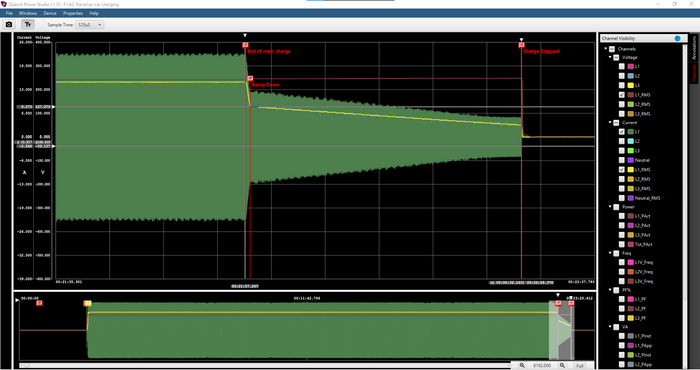Click the white cursor triangle above Charge Stopped
Viewport: 700px width, 370px height.
521,40
